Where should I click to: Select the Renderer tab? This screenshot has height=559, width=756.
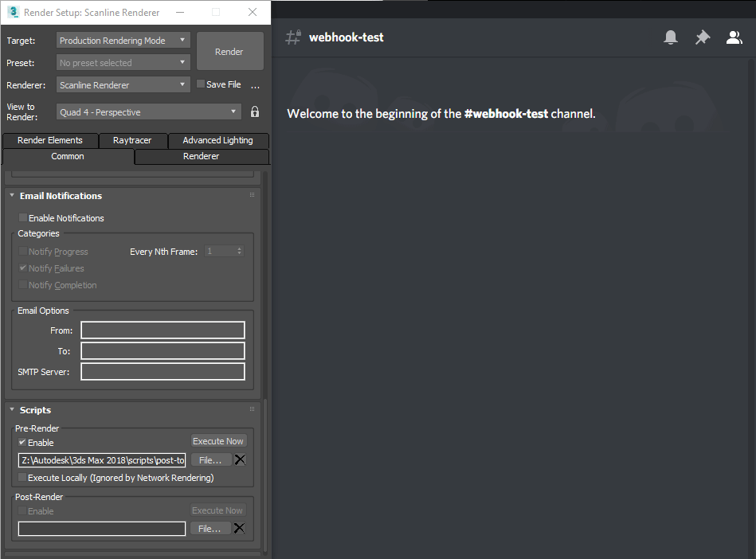tap(202, 156)
